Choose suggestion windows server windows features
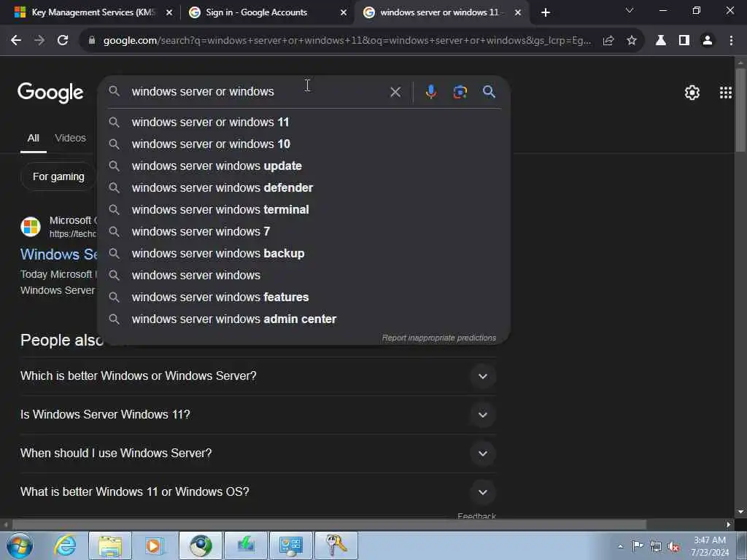The width and height of the screenshot is (747, 560). 303,297
